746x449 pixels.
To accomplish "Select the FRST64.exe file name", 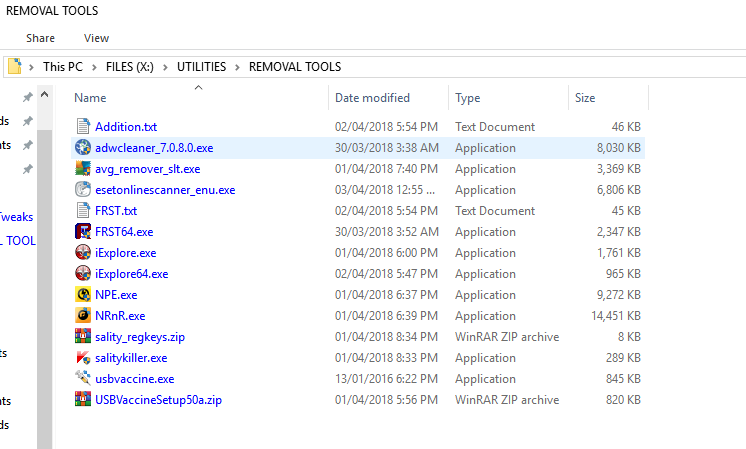I will click(124, 232).
